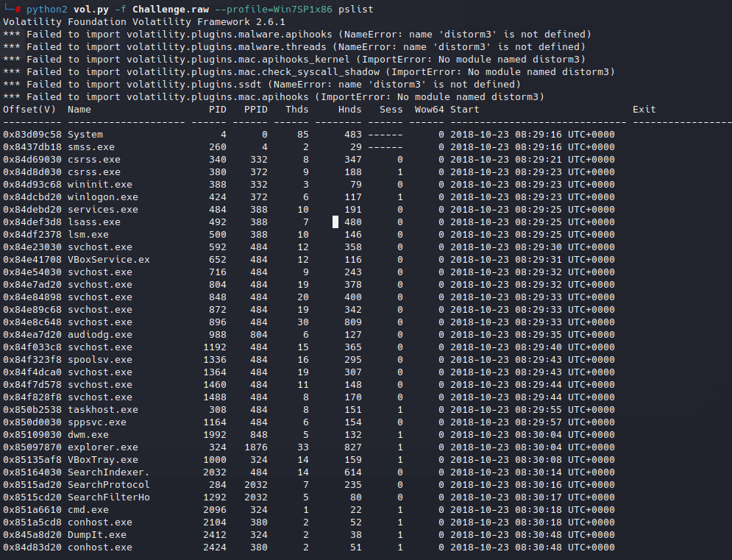
Task: Click the SearchIndexer. process name
Action: 108,472
